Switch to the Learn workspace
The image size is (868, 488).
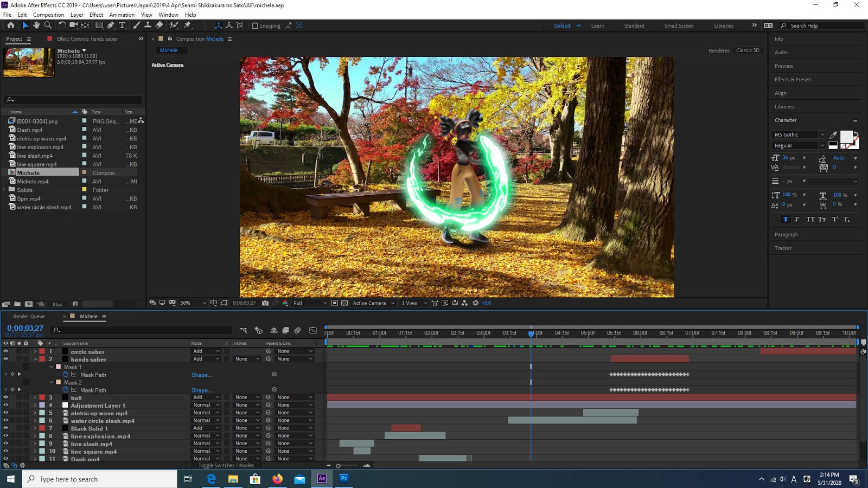[x=597, y=25]
